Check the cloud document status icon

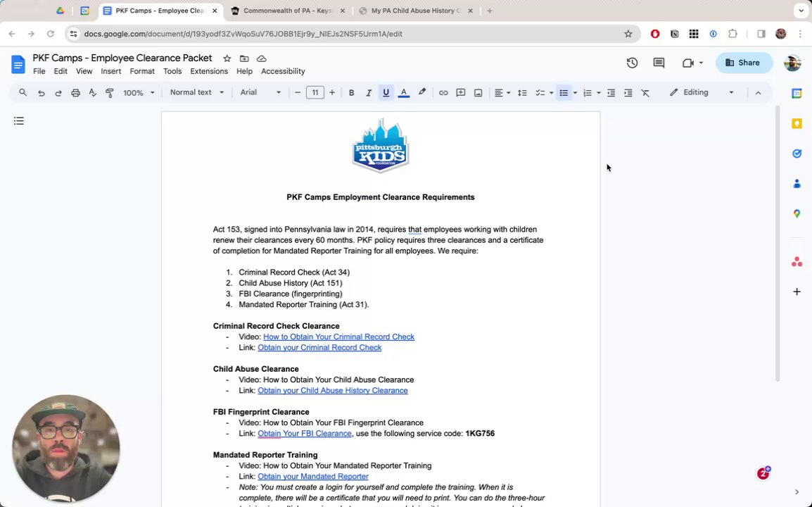pos(262,58)
